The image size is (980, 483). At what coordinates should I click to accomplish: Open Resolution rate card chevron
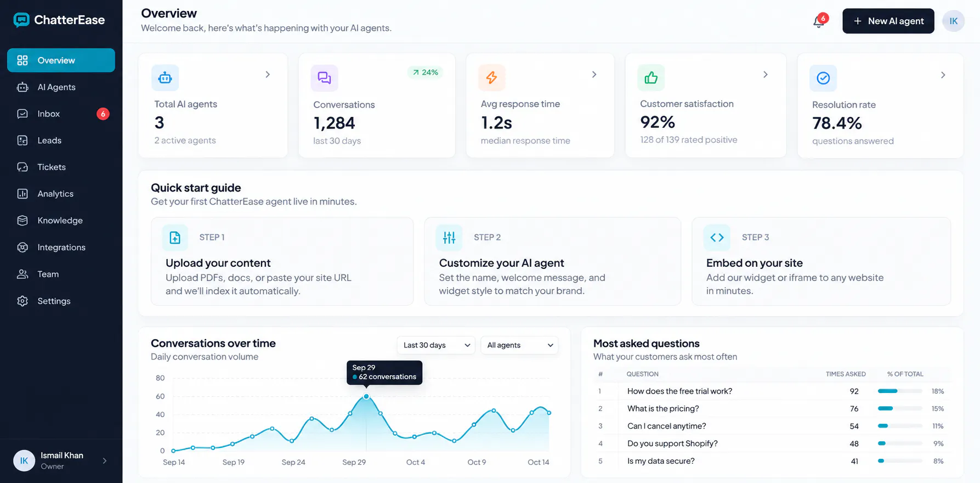coord(943,75)
